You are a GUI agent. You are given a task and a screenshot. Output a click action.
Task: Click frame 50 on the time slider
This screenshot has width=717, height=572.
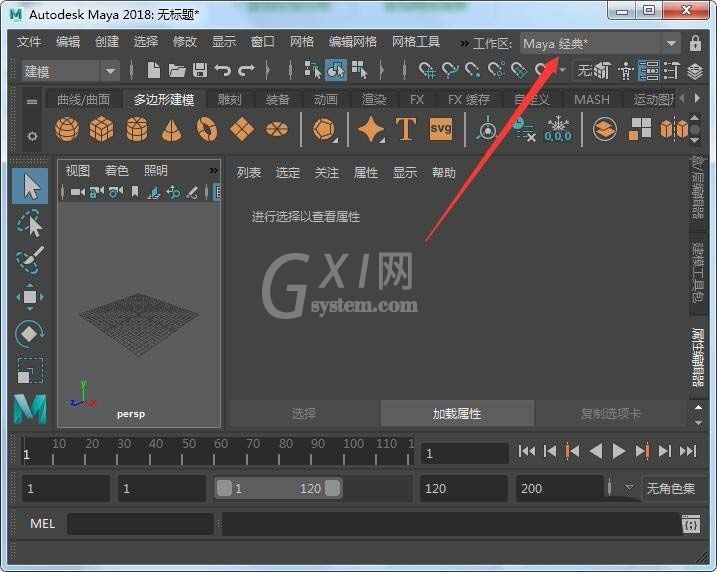pyautogui.click(x=182, y=457)
